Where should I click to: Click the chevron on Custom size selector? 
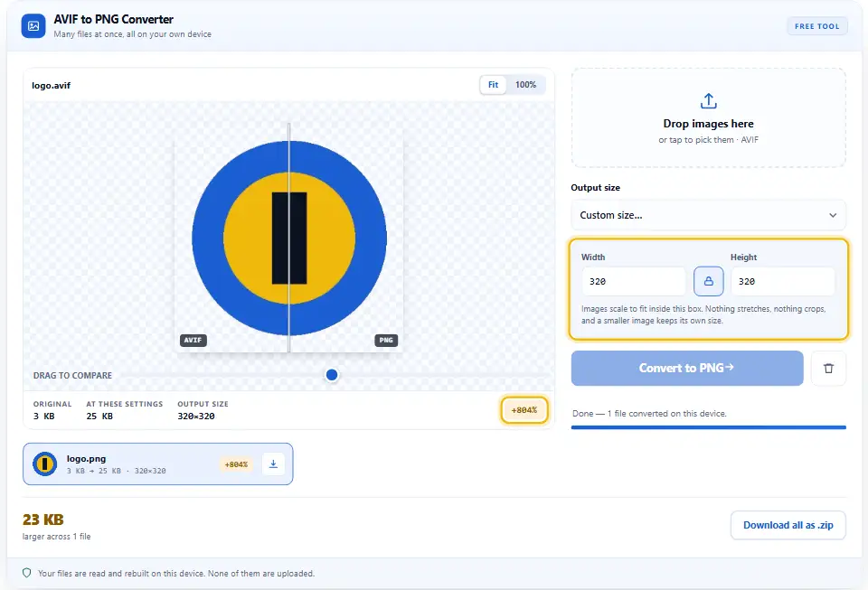click(833, 215)
